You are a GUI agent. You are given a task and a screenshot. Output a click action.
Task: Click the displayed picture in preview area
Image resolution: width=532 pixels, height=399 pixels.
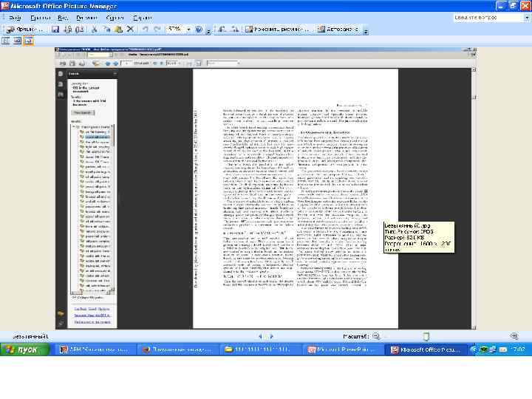pyautogui.click(x=265, y=188)
